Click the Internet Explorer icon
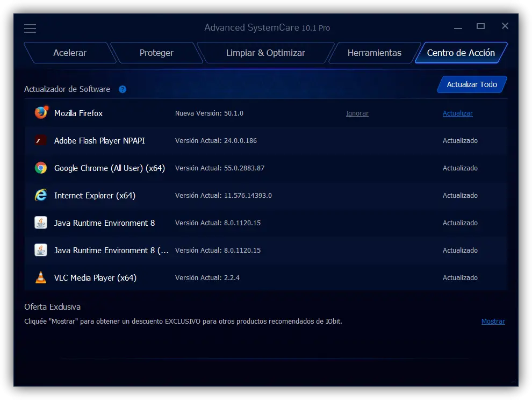The image size is (532, 400). (41, 195)
